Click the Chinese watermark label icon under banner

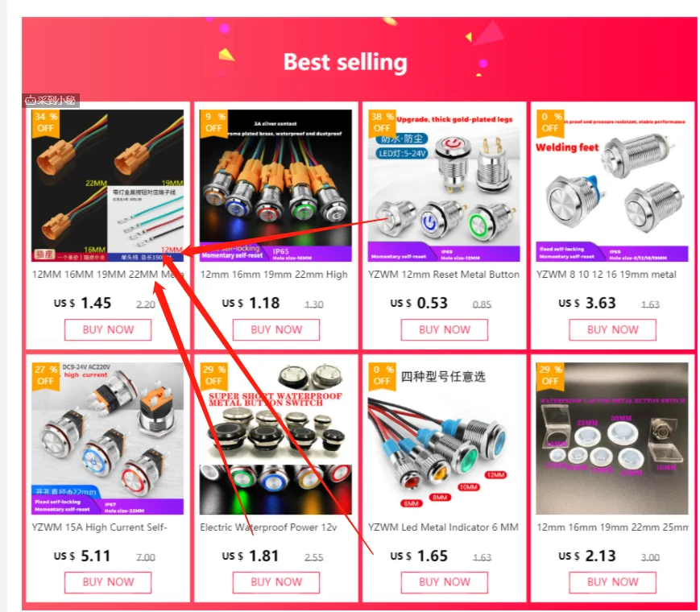51,101
